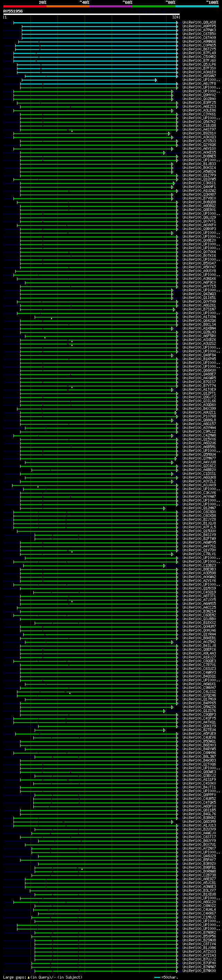Image resolution: width=222 pixels, height=980 pixels.
Task: Click the label UniRef100_C0PNS5
Action: point(199,45)
